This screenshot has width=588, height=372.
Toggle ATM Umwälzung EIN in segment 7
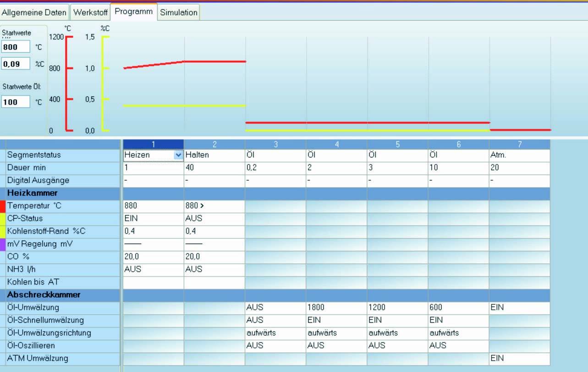(x=519, y=359)
